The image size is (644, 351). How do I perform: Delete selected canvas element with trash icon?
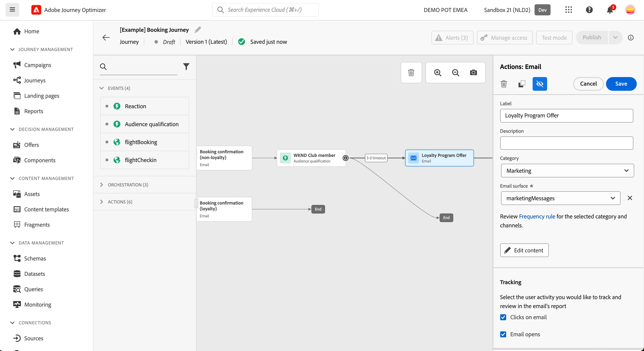pos(411,73)
